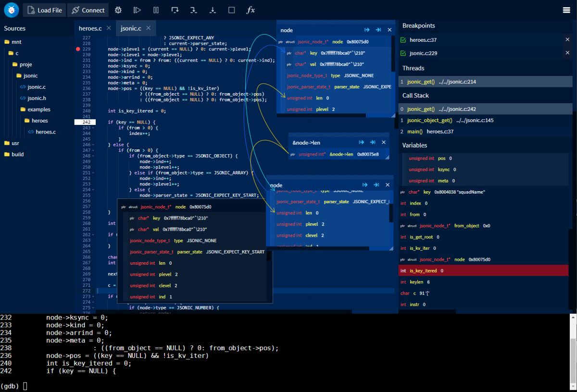
Task: Open the hamburger menu at top right
Action: point(566,10)
